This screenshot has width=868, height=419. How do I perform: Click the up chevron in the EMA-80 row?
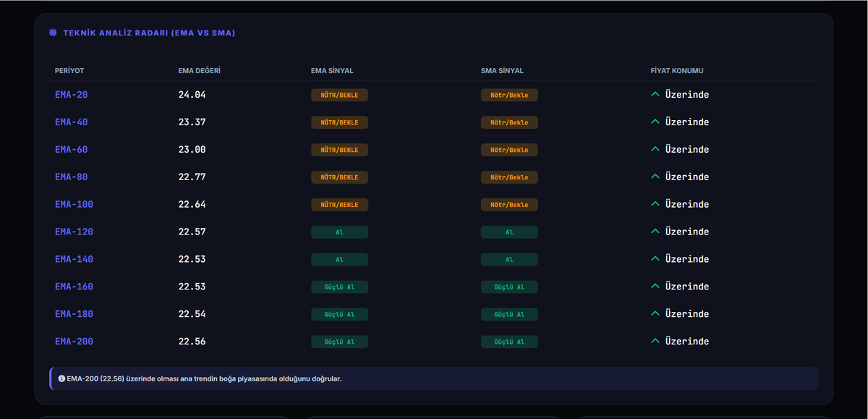tap(655, 177)
